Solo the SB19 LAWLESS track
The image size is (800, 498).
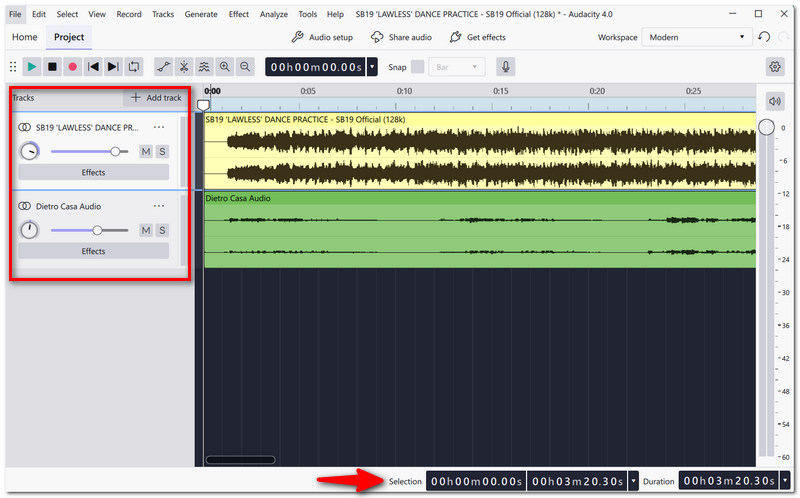pos(162,152)
